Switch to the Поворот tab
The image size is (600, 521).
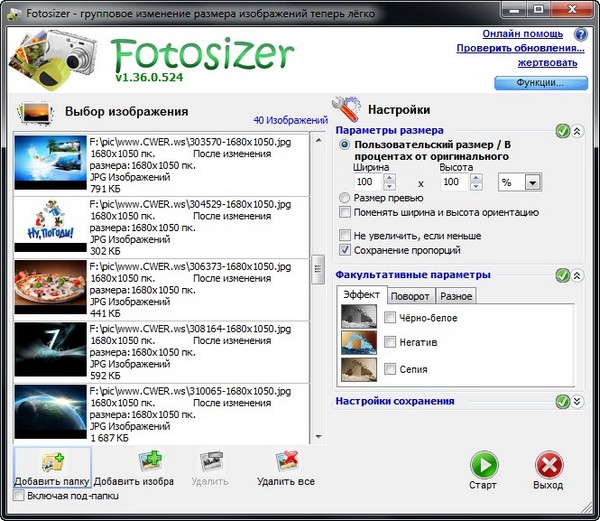click(x=410, y=296)
